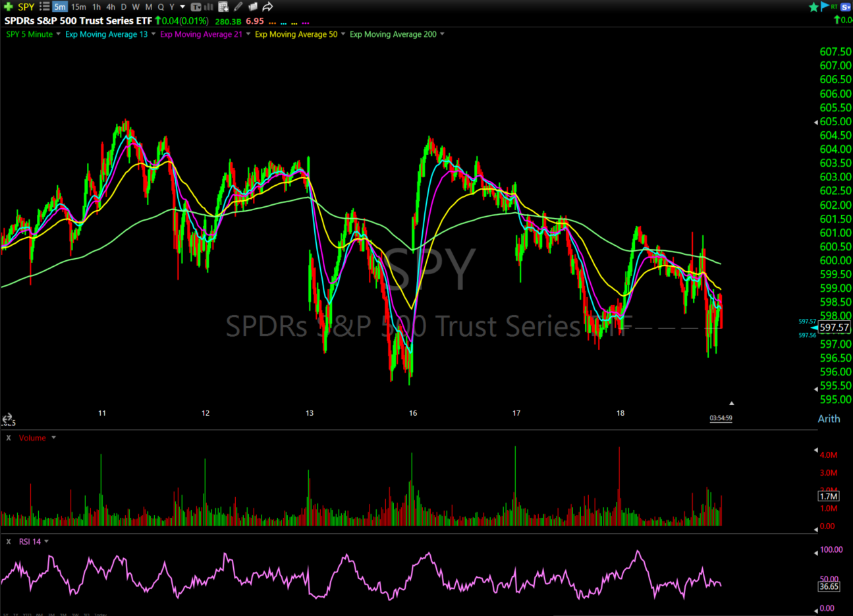853x616 pixels.
Task: Switch to the 4h timeframe
Action: pos(111,7)
